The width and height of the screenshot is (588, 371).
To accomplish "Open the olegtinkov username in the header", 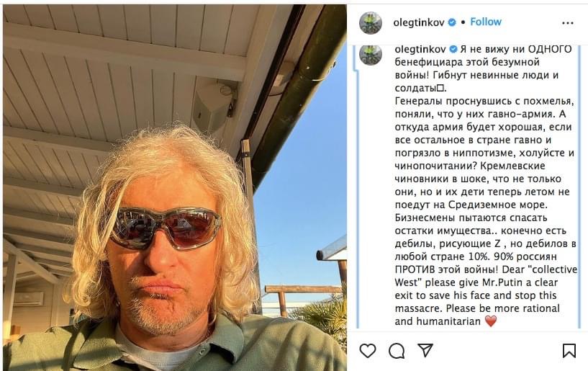I will pos(418,22).
